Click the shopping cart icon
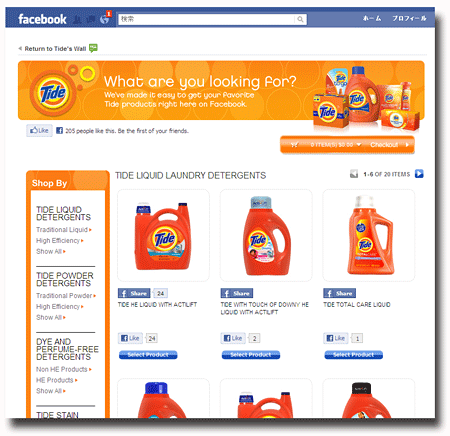The image size is (450, 436). pyautogui.click(x=294, y=145)
